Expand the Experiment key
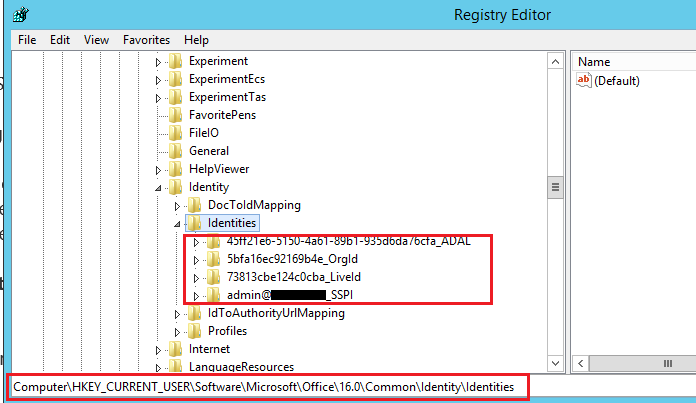 (158, 63)
